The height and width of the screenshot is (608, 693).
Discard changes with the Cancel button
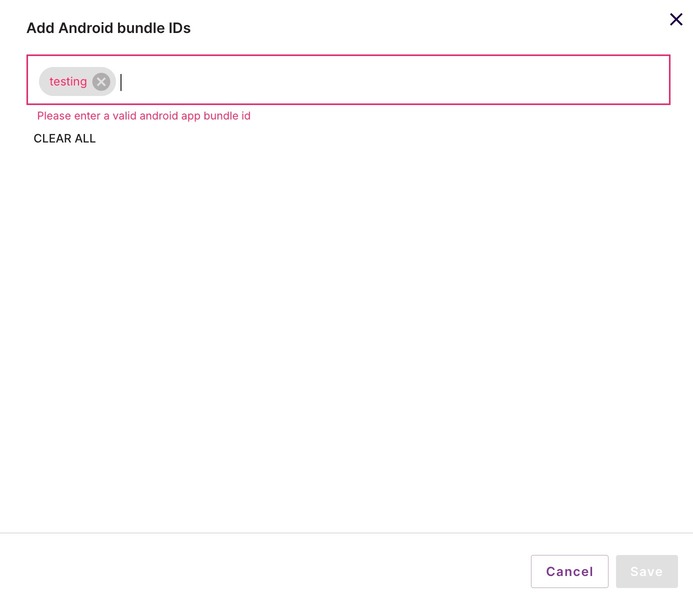pyautogui.click(x=569, y=571)
